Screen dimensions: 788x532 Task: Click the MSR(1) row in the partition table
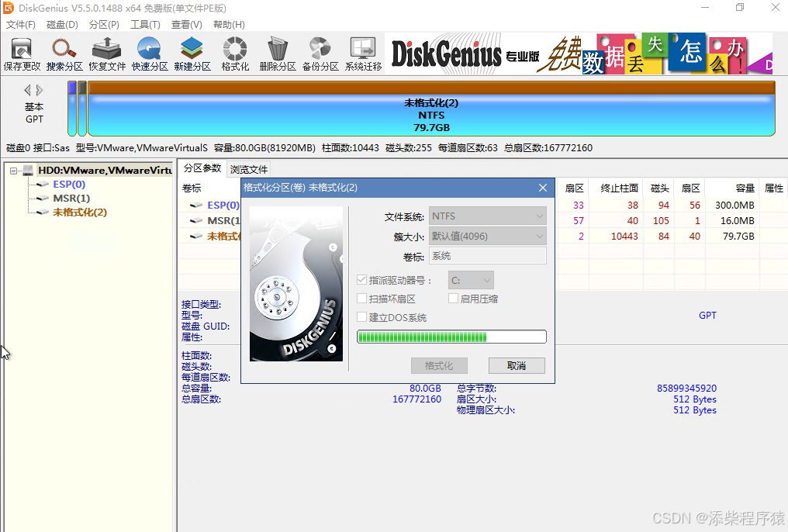[x=482, y=220]
